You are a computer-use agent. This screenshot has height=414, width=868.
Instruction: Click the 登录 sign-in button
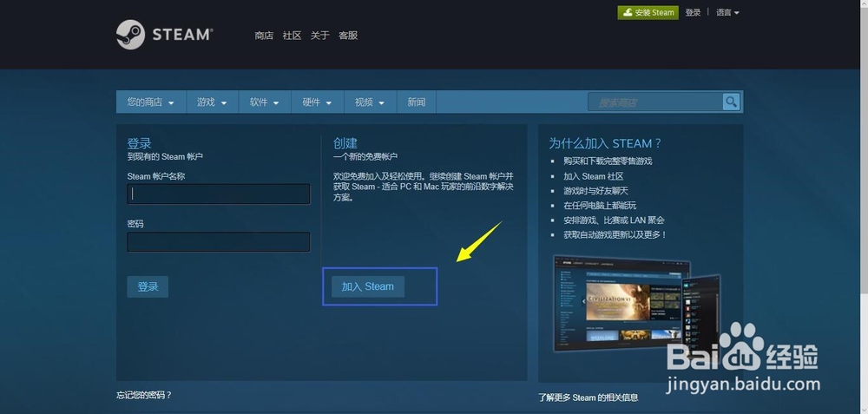point(148,286)
